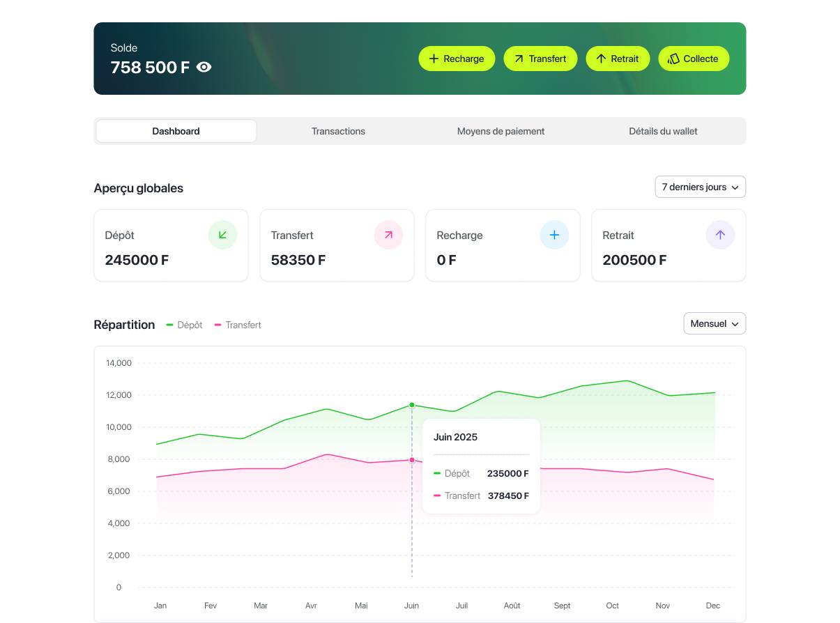Screen dimensions: 840x623
Task: Toggle the Dépôt series in chart legend
Action: coord(185,325)
